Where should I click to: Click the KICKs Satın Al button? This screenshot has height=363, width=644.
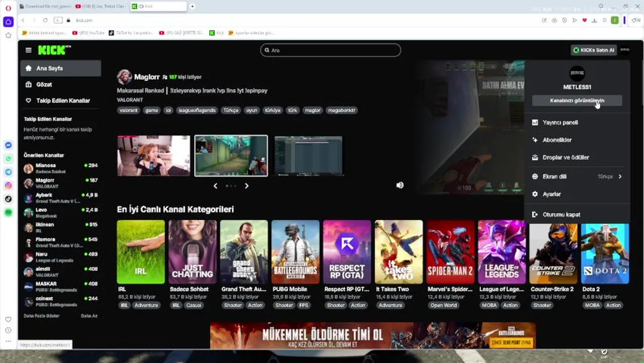[594, 50]
